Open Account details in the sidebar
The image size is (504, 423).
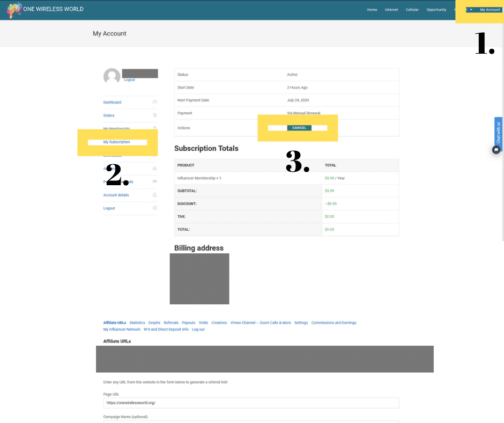tap(116, 195)
